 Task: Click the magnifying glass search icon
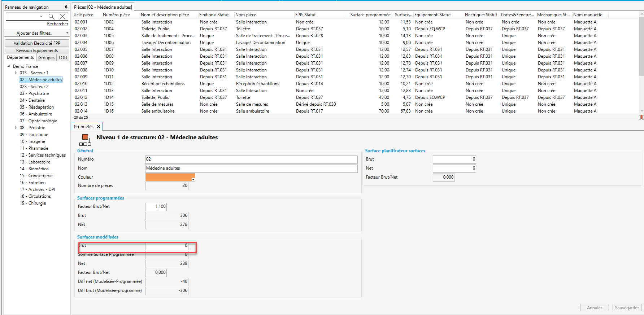tap(51, 16)
